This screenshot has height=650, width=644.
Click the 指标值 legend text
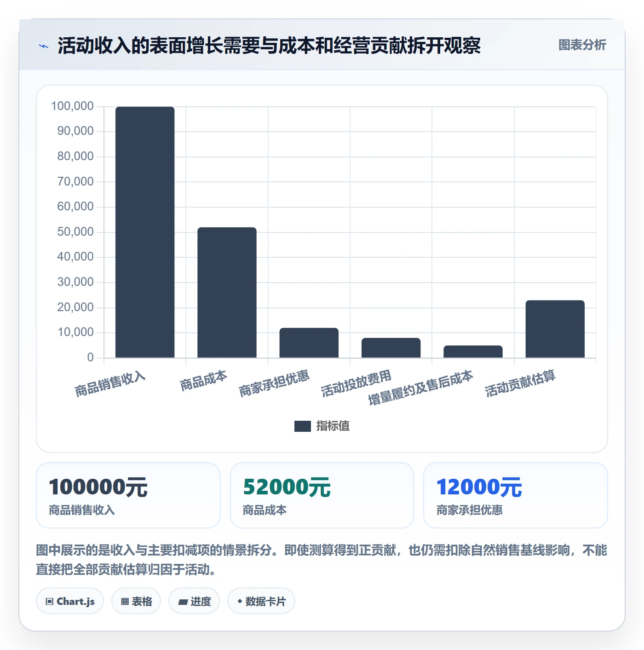pyautogui.click(x=333, y=426)
